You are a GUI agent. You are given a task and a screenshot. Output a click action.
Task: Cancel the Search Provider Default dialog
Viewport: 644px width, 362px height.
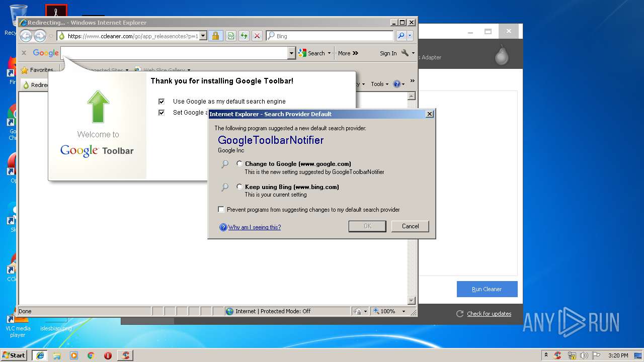pyautogui.click(x=410, y=226)
